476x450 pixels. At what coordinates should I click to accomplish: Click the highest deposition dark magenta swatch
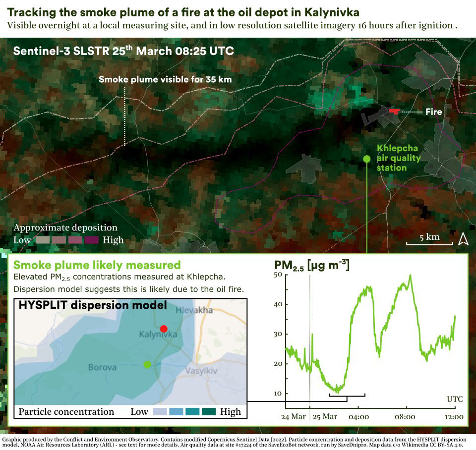click(x=91, y=240)
